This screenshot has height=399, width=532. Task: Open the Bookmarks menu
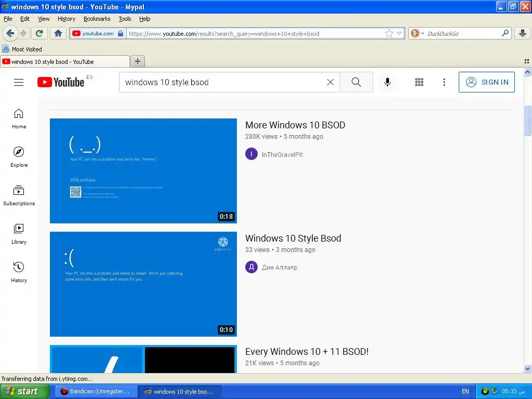pos(97,19)
